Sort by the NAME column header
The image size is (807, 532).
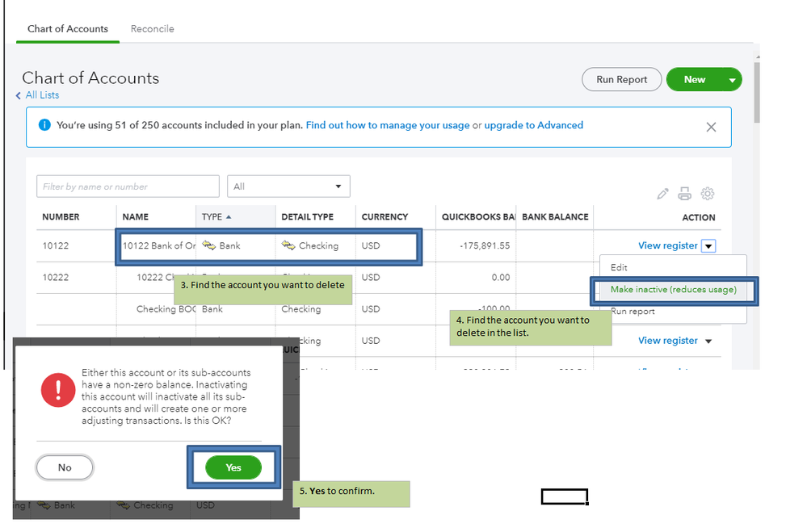click(136, 216)
